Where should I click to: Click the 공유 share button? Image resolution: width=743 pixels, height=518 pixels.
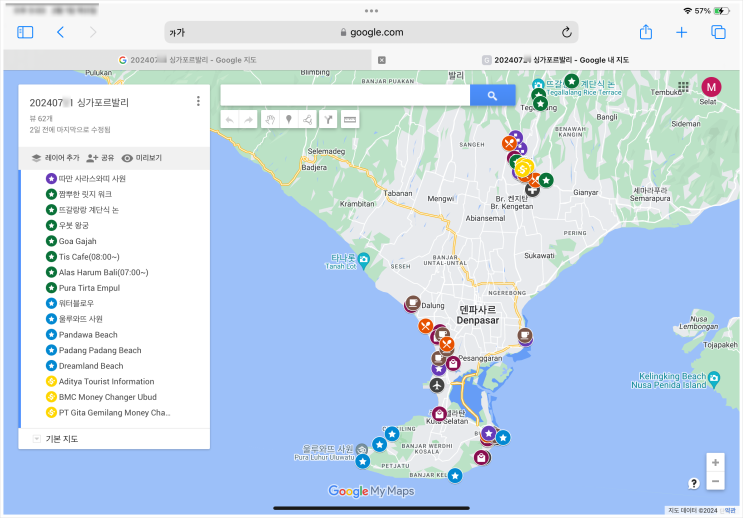point(101,158)
